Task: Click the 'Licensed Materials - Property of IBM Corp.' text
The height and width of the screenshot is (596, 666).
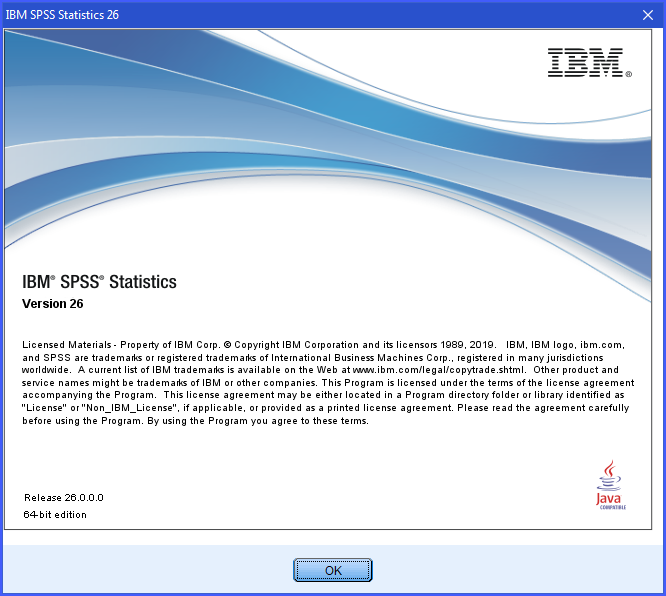Action: tap(121, 345)
